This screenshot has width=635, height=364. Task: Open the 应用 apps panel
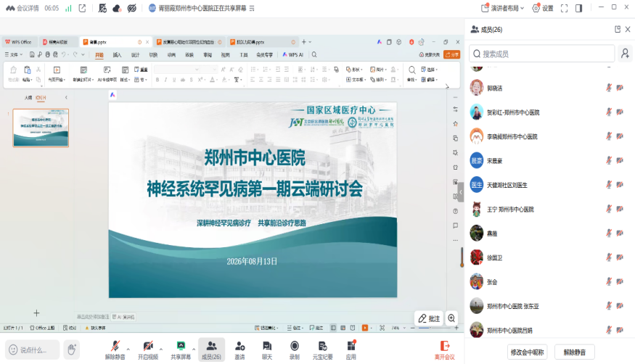[x=351, y=349]
